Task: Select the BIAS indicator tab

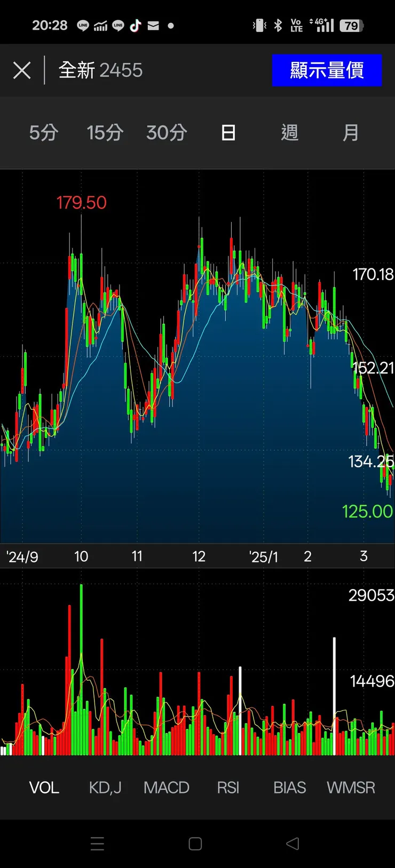Action: pos(289,787)
